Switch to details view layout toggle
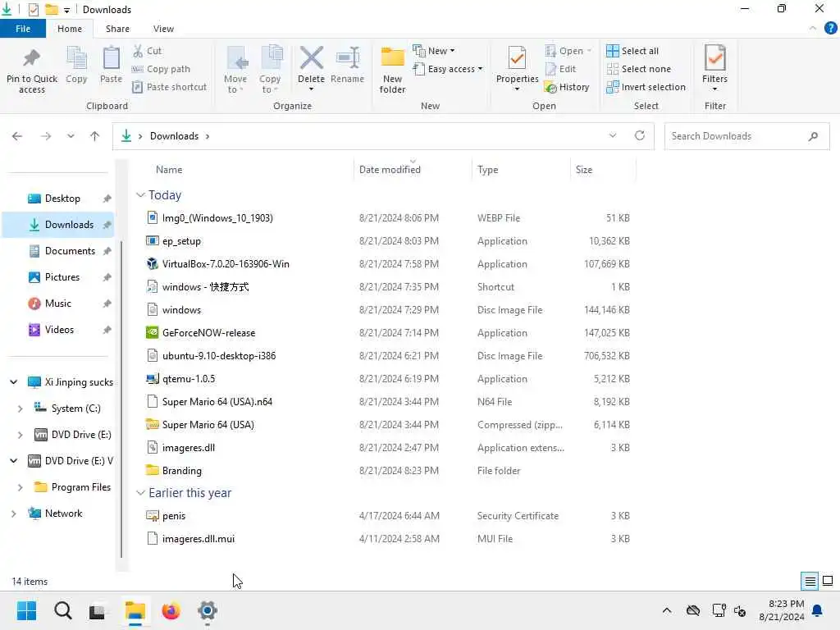Screen dimensions: 840x630 point(810,581)
